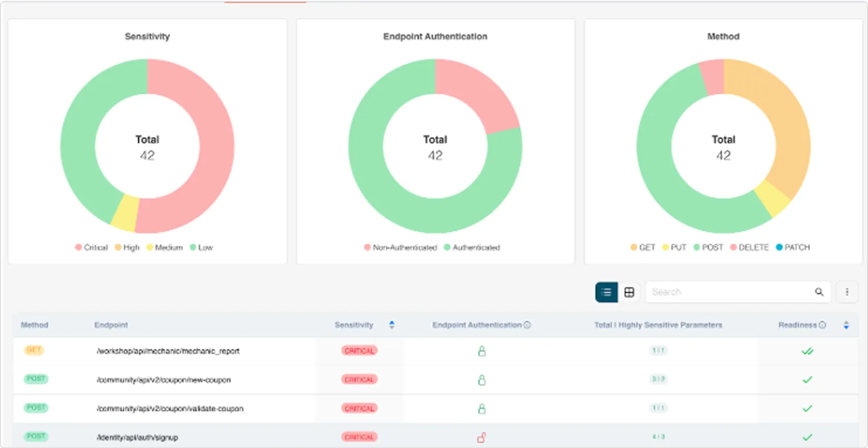
Task: Toggle Non-Authenticated legend item
Action: tap(400, 248)
